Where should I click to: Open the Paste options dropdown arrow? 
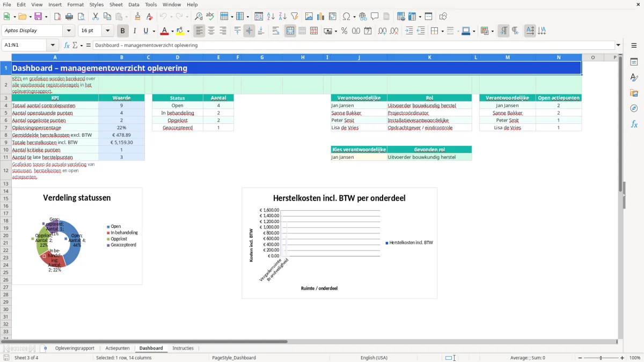(127, 17)
